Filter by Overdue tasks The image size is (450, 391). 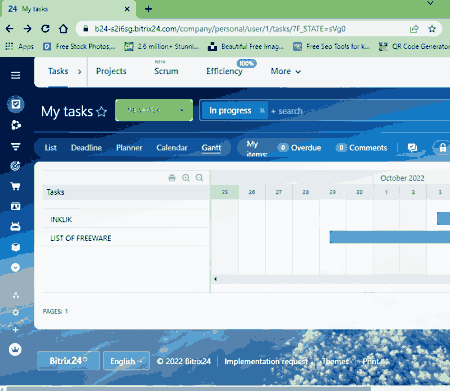coord(300,148)
